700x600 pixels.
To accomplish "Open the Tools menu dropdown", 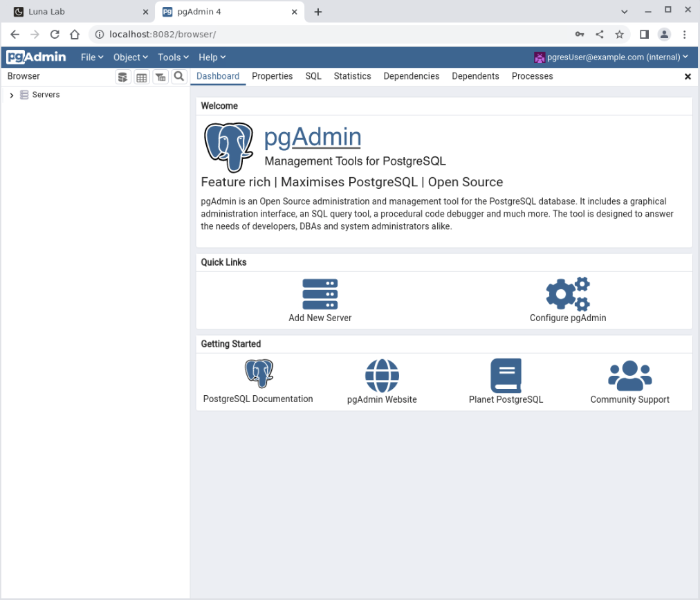I will click(173, 57).
